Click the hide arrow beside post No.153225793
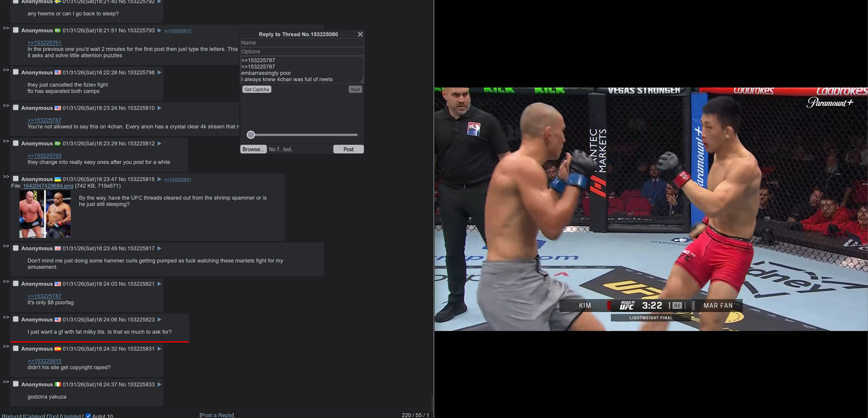The image size is (868, 418). (x=6, y=28)
